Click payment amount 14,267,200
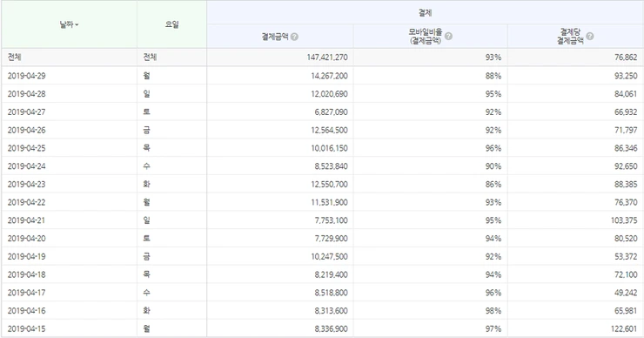The height and width of the screenshot is (338, 644). [x=329, y=76]
